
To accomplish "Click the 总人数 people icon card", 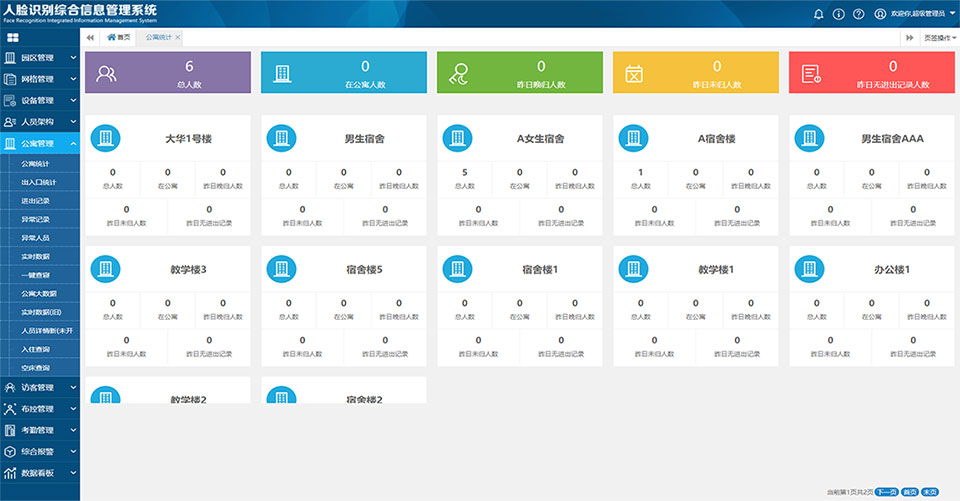I will (x=107, y=73).
